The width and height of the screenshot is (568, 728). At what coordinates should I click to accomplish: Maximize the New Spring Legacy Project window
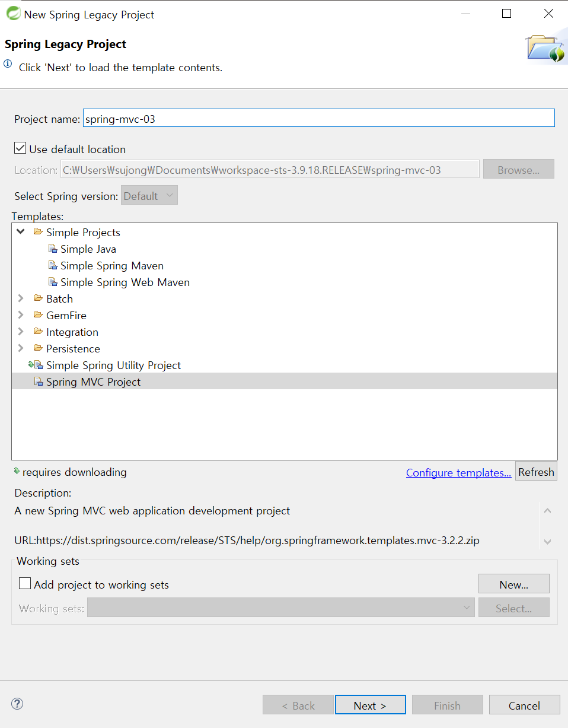pos(506,14)
